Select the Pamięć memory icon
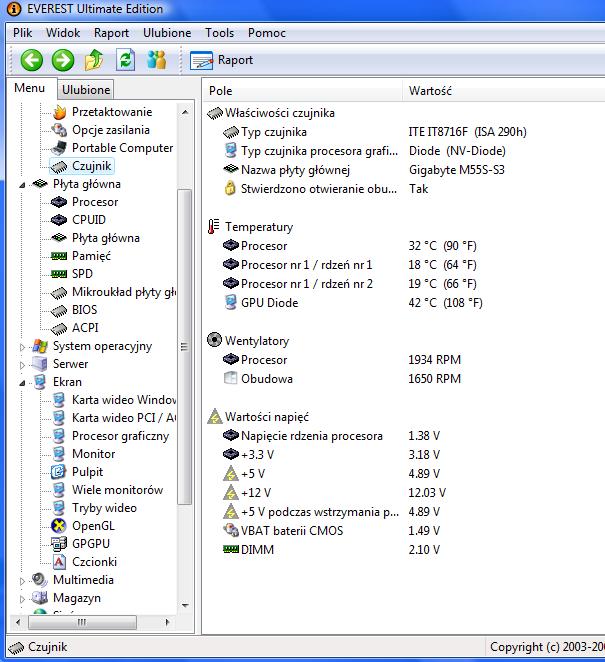605x662 pixels. click(x=59, y=256)
